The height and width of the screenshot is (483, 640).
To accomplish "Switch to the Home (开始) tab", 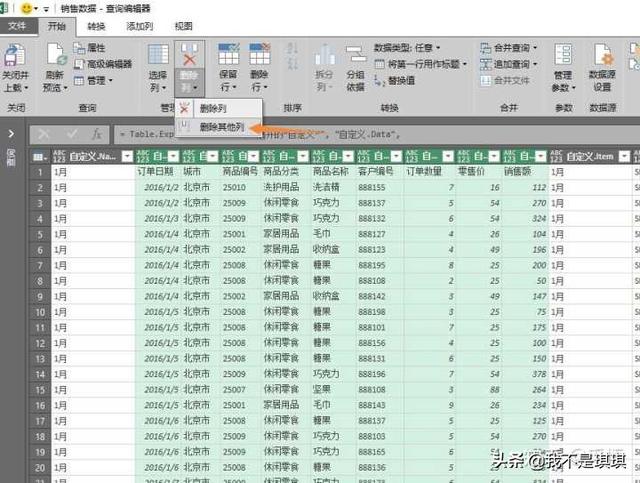I will (x=57, y=26).
